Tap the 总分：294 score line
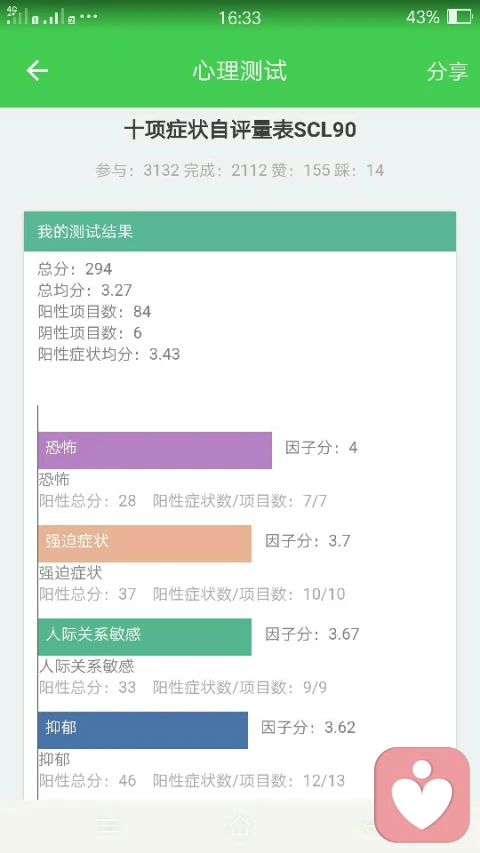The height and width of the screenshot is (853, 480). point(75,269)
